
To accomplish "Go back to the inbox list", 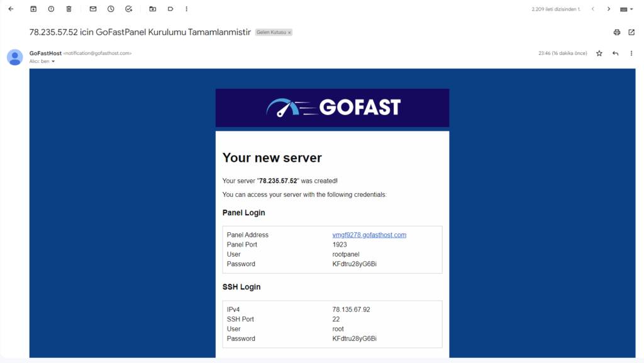I will click(11, 9).
